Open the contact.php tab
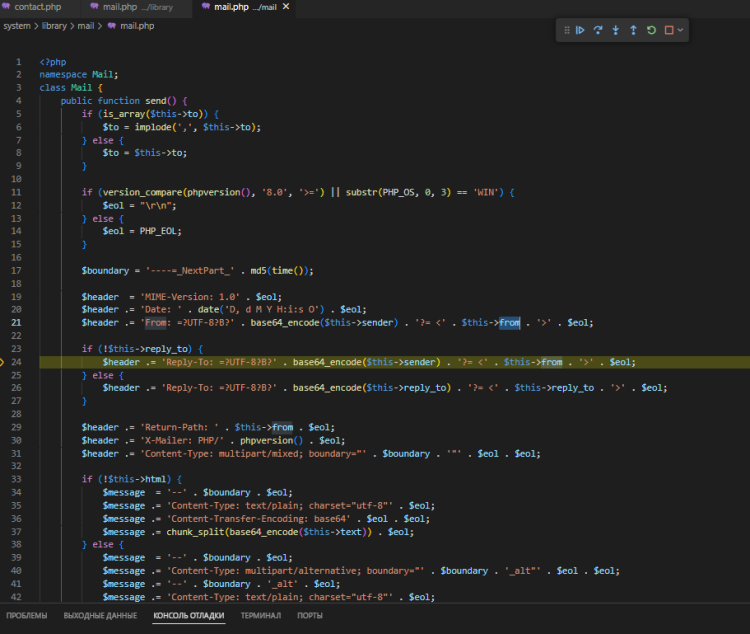Image resolution: width=750 pixels, height=634 pixels. coord(37,7)
